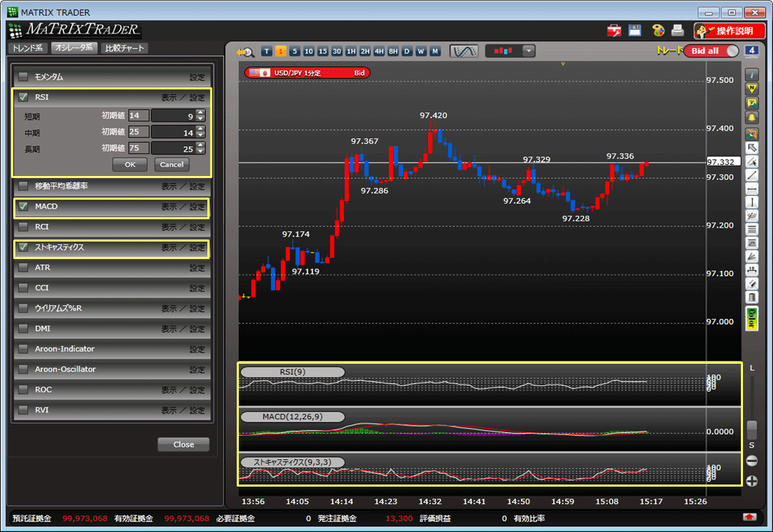Open the 操作説明 help button
The width and height of the screenshot is (773, 532).
point(729,31)
